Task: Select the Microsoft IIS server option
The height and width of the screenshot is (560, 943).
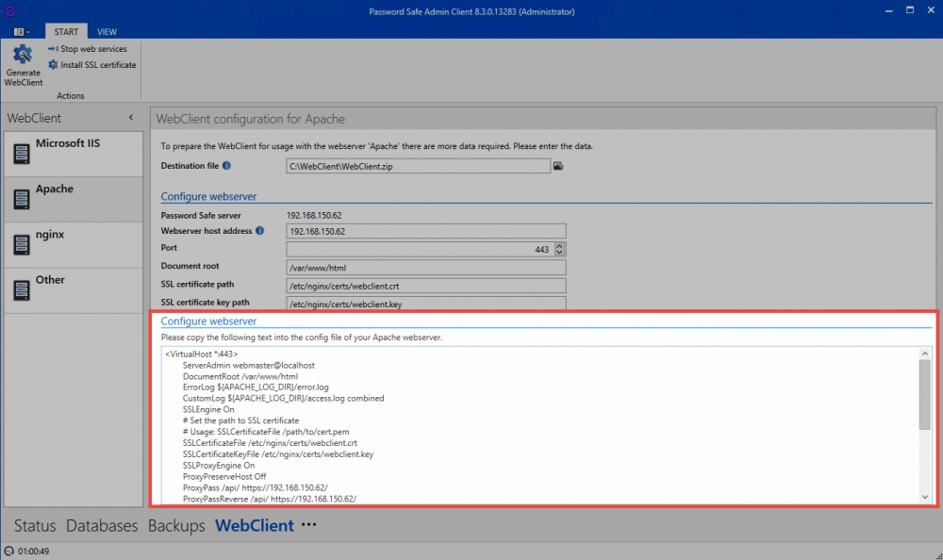Action: click(x=74, y=154)
